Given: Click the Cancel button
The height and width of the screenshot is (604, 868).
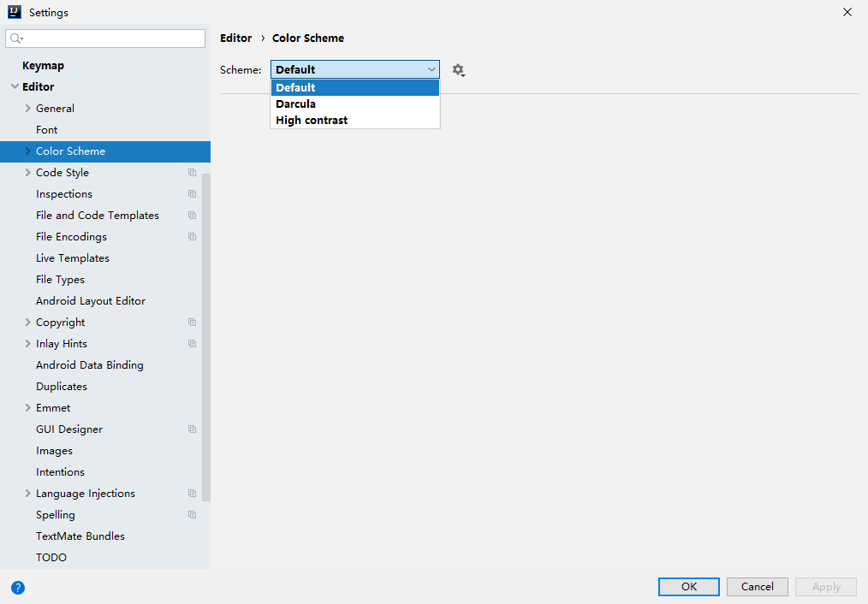Looking at the screenshot, I should pyautogui.click(x=758, y=587).
